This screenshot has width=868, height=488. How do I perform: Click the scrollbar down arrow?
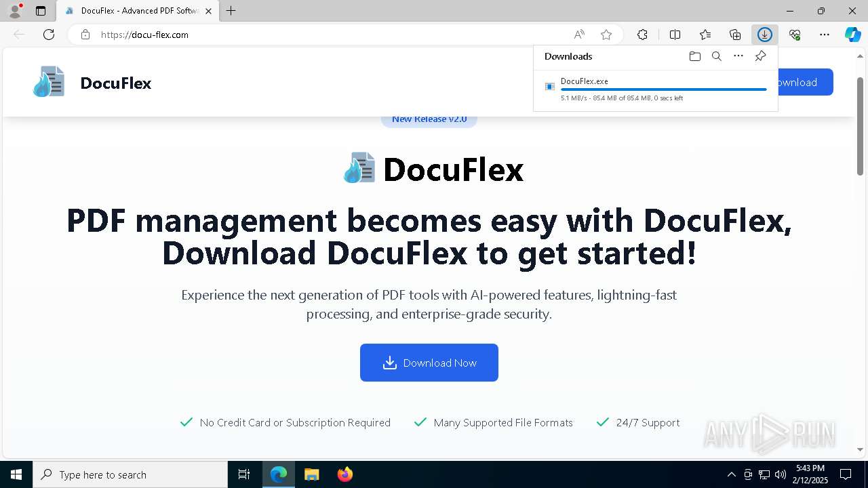click(x=860, y=449)
